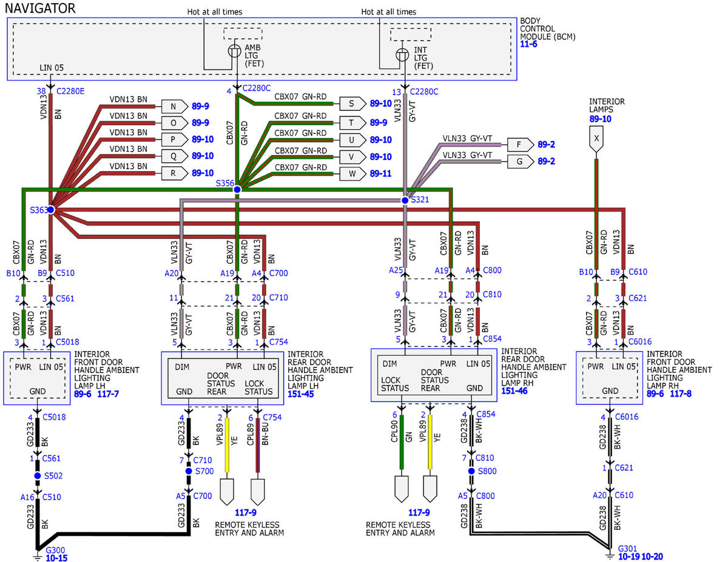Select the C2280C label at pin 4

coord(256,90)
